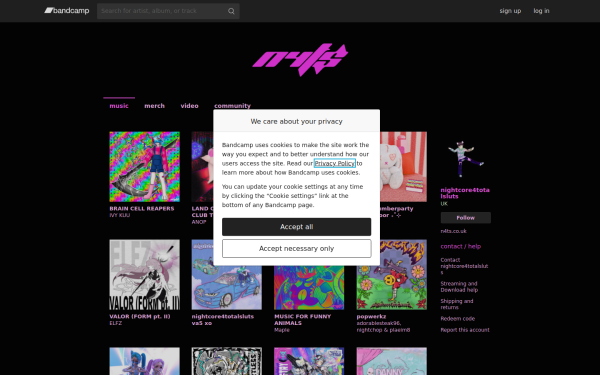Choose Accept necessary only

(297, 249)
